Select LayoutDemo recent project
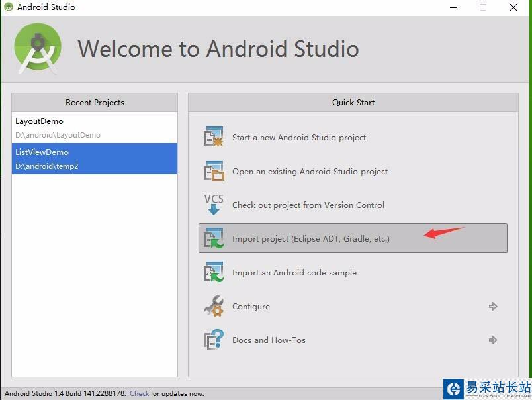This screenshot has width=532, height=400. [95, 128]
